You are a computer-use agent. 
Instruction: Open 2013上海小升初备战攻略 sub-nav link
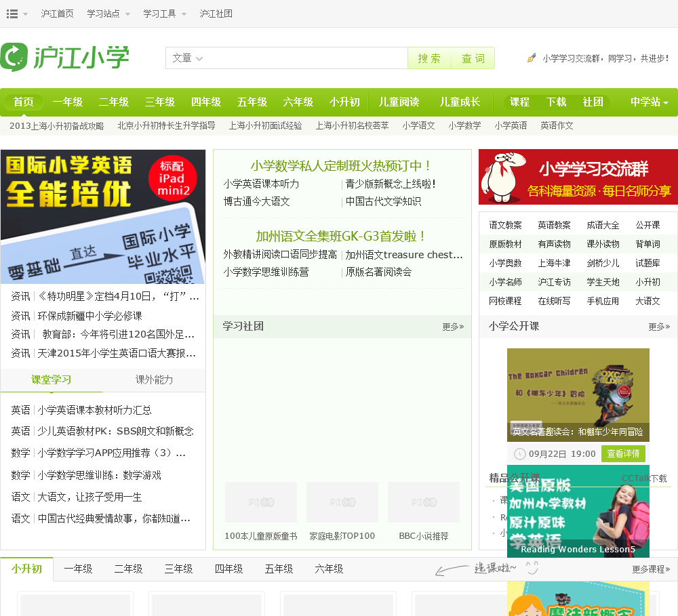tap(57, 126)
